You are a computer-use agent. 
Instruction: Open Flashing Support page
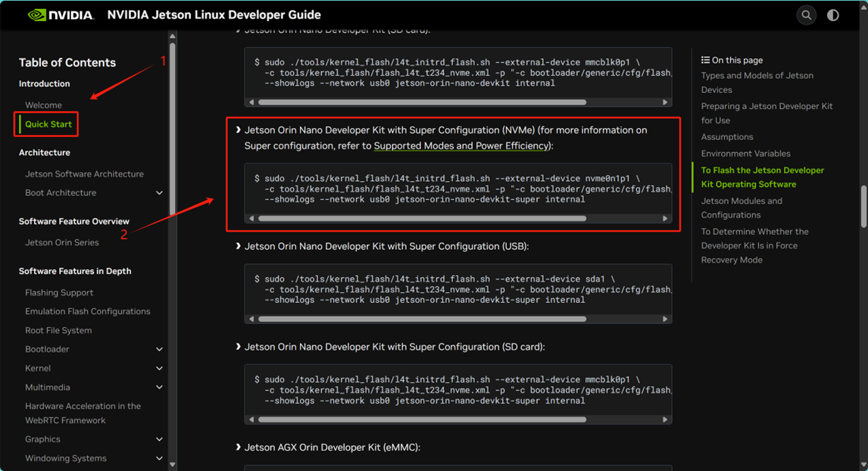click(58, 292)
